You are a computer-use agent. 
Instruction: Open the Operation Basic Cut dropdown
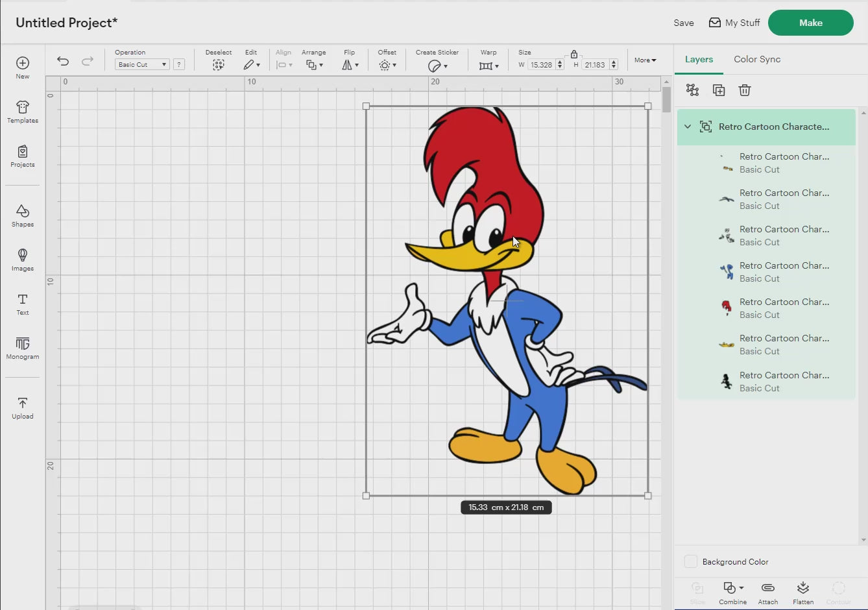point(142,64)
